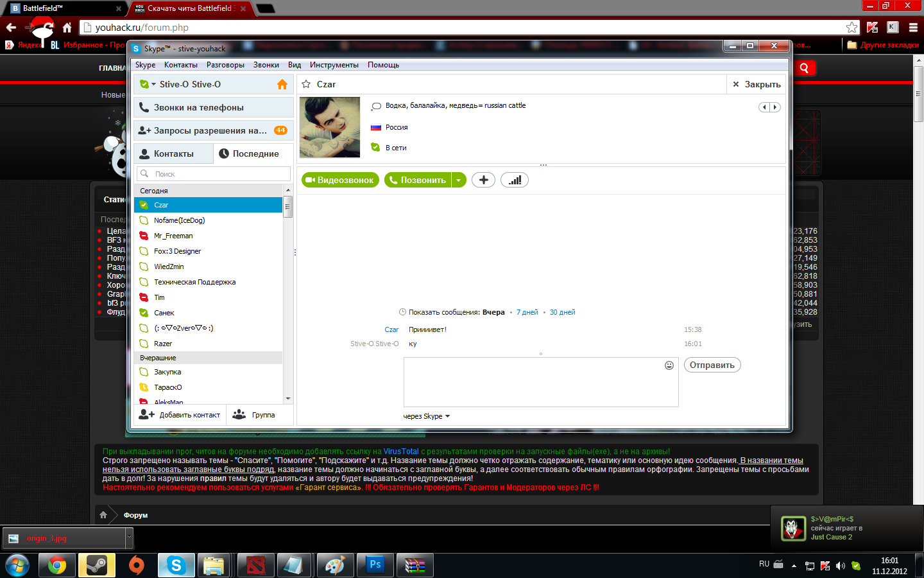Image resolution: width=924 pixels, height=578 pixels.
Task: Switch to the Battlefield browser tab
Action: [65, 8]
